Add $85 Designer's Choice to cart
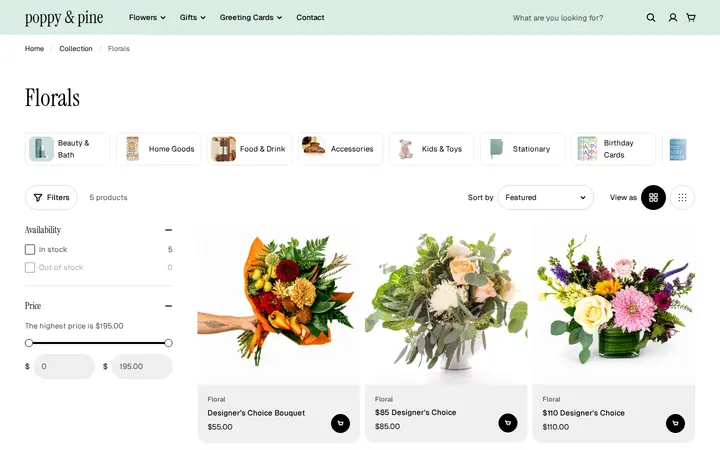 point(508,423)
